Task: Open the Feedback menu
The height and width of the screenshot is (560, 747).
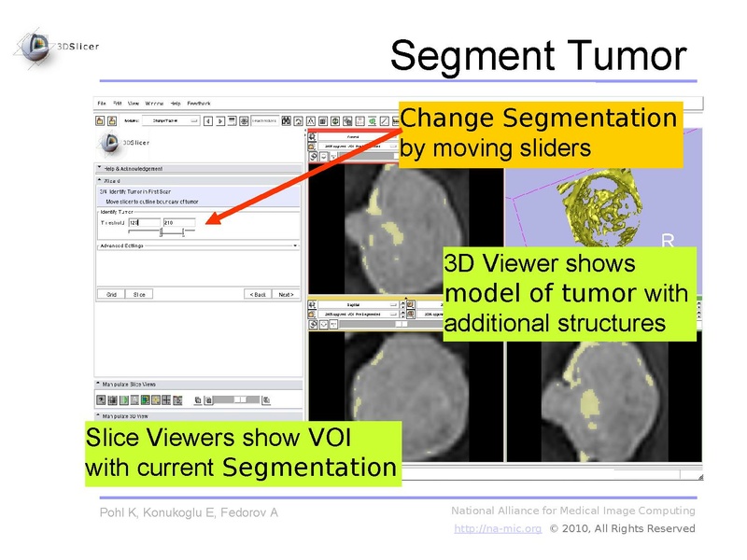Action: point(199,103)
